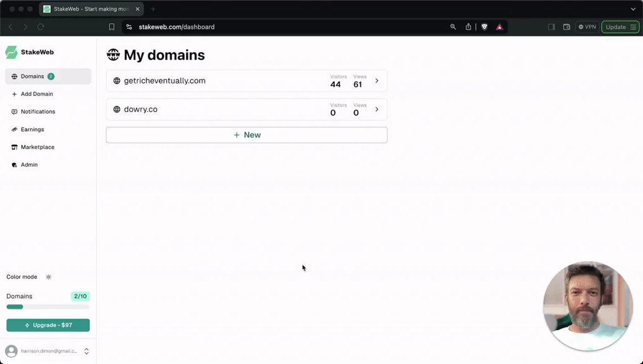643x364 pixels.
Task: Open Marketplace via its storefront icon
Action: click(14, 147)
